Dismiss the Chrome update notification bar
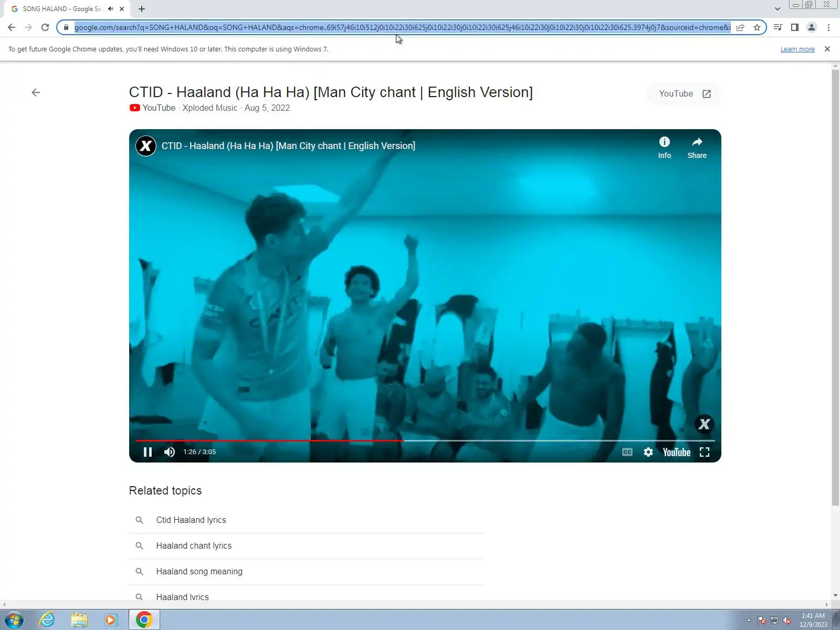 tap(827, 49)
